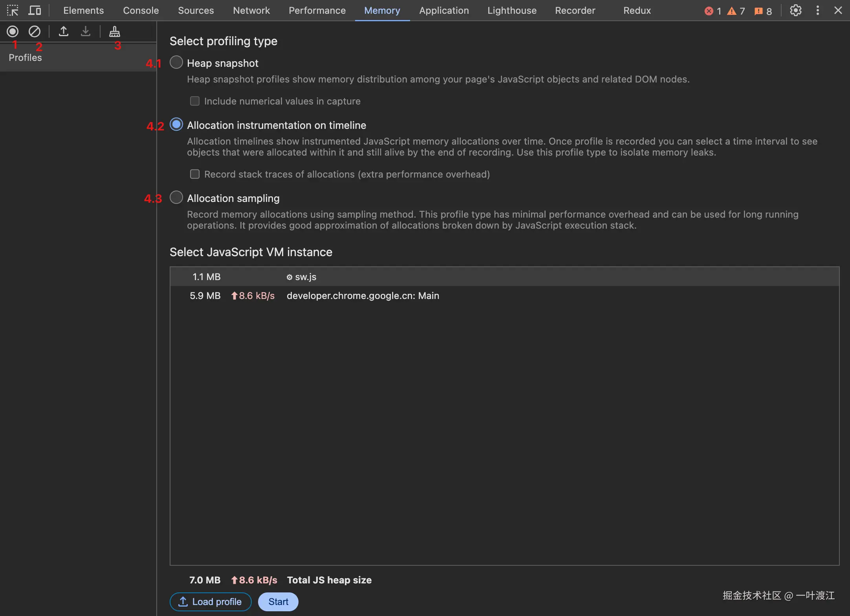
Task: Open the Lighthouse tab
Action: 512,11
